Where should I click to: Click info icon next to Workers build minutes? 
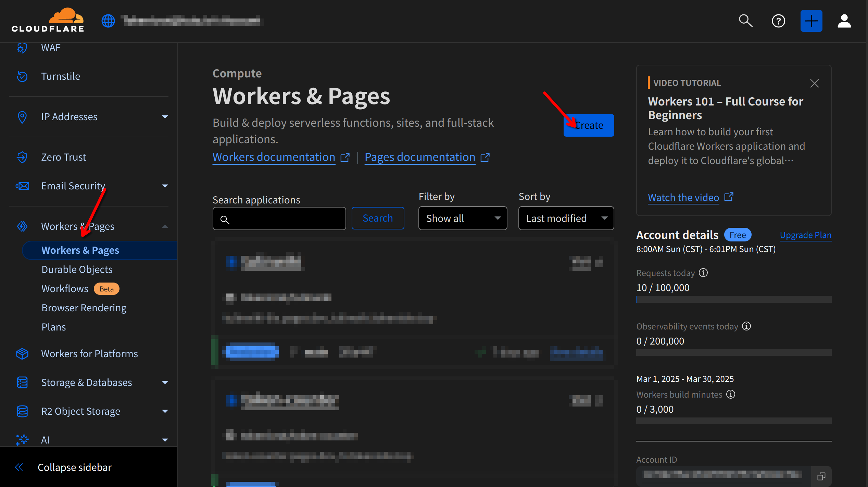point(731,394)
